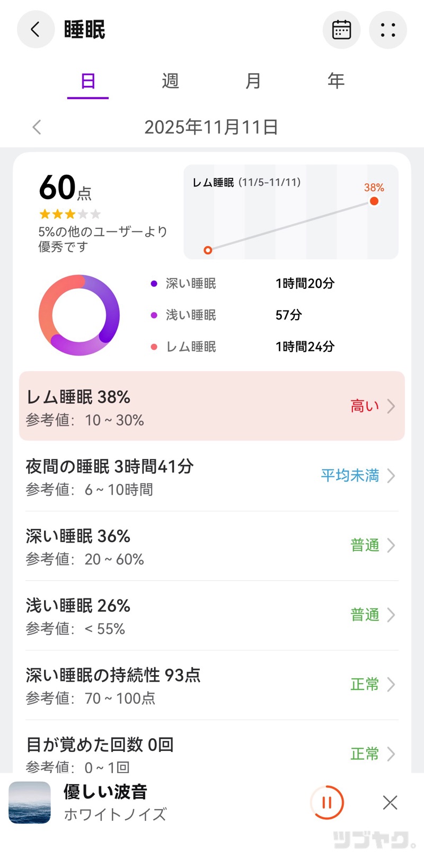Tap the back arrow beside 睡眠 title
This screenshot has height=868, width=424.
click(x=36, y=29)
